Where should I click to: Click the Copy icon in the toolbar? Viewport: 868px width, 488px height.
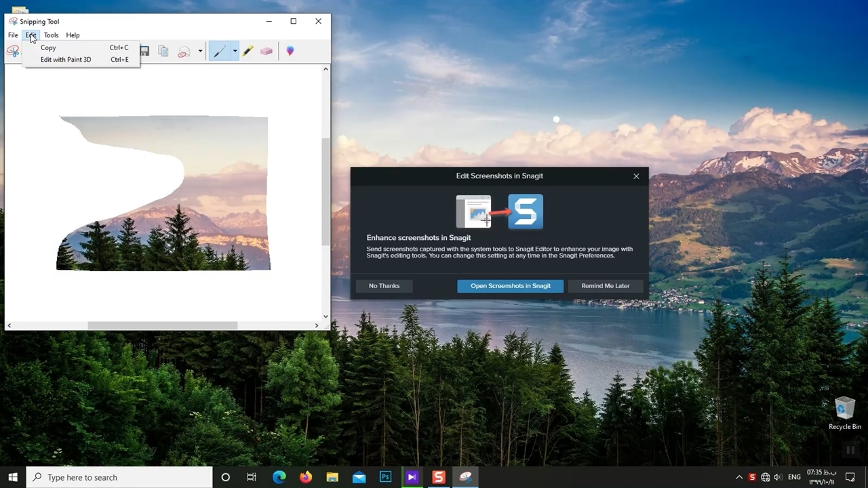(163, 52)
